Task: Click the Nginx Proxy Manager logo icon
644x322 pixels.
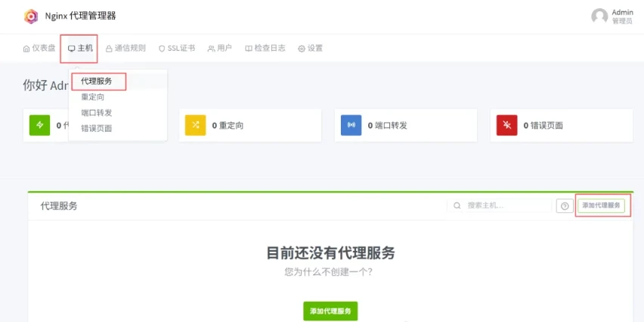Action: coord(30,16)
